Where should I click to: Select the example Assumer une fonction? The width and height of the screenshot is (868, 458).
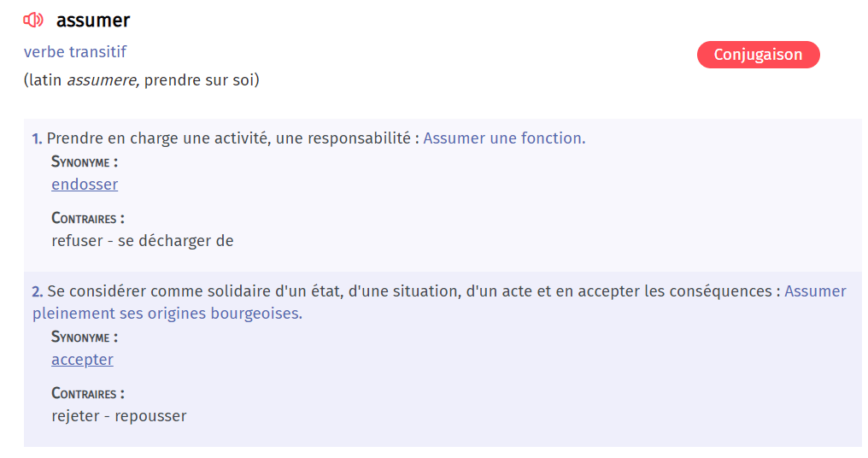[x=504, y=138]
